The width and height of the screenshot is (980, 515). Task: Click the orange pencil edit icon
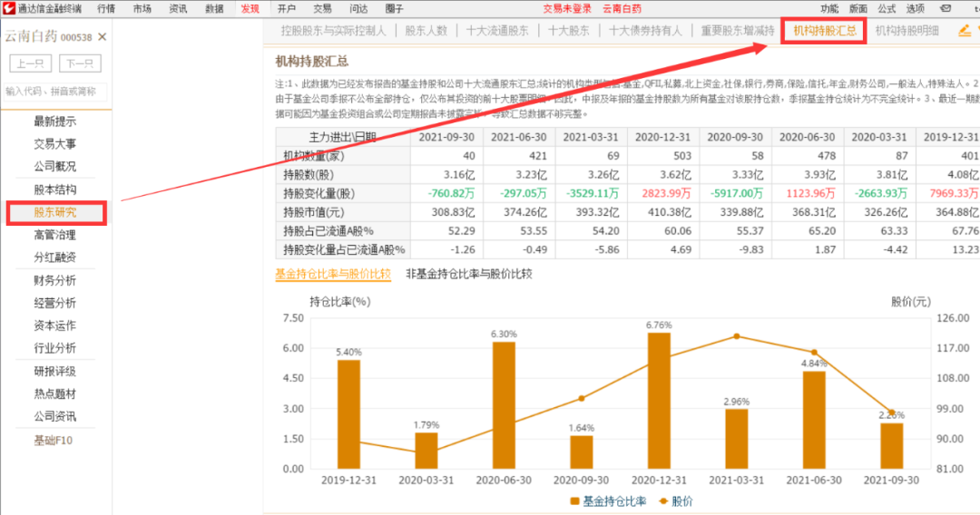965,30
